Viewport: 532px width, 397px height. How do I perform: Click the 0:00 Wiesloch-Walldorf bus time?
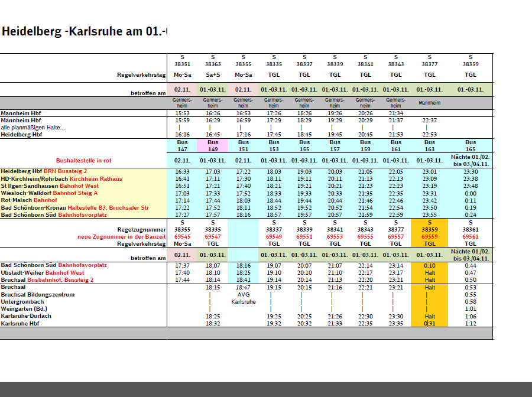[471, 193]
